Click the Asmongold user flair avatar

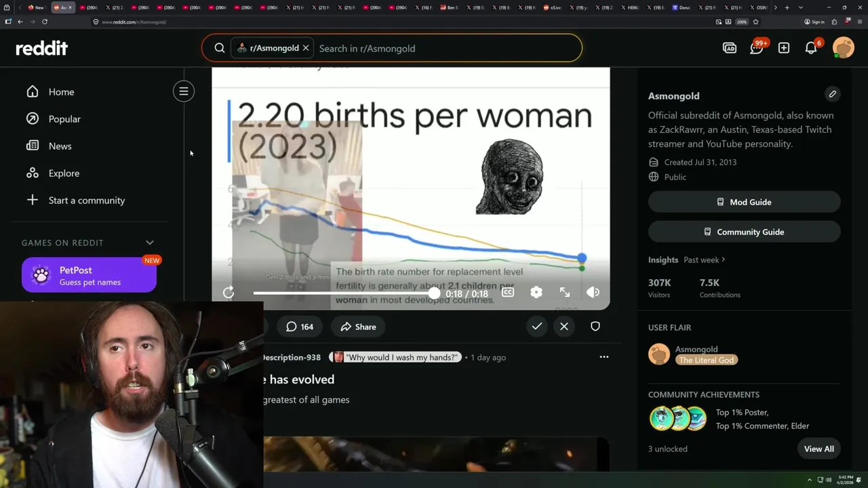click(659, 354)
